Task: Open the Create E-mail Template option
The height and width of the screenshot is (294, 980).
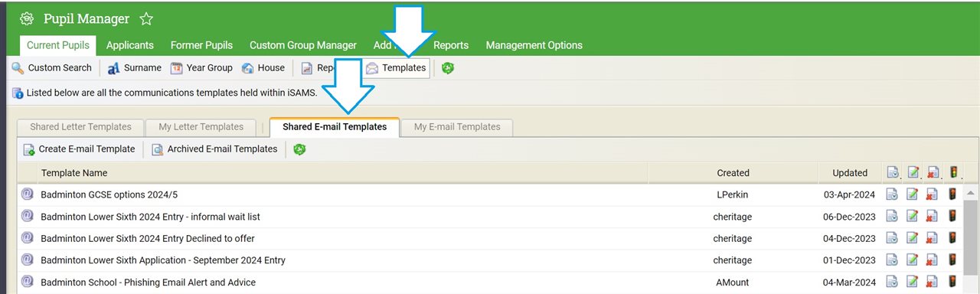Action: (x=79, y=149)
